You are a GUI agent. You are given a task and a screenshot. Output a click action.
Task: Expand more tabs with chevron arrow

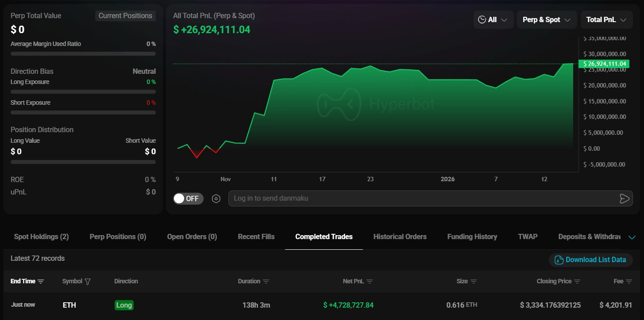click(632, 237)
